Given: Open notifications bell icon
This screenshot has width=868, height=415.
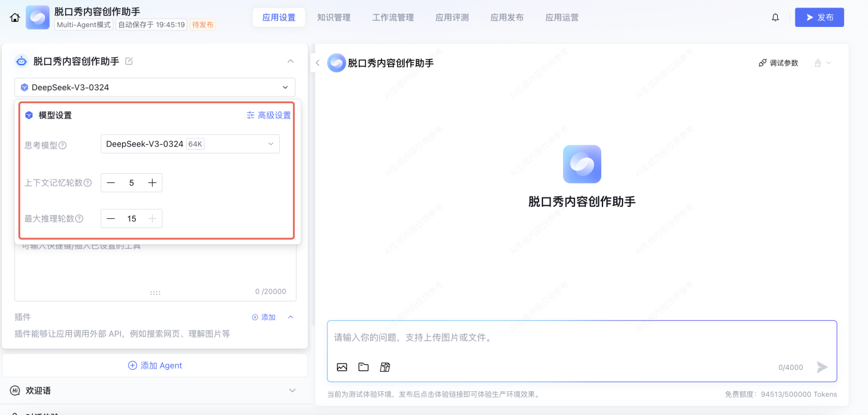Looking at the screenshot, I should point(775,18).
